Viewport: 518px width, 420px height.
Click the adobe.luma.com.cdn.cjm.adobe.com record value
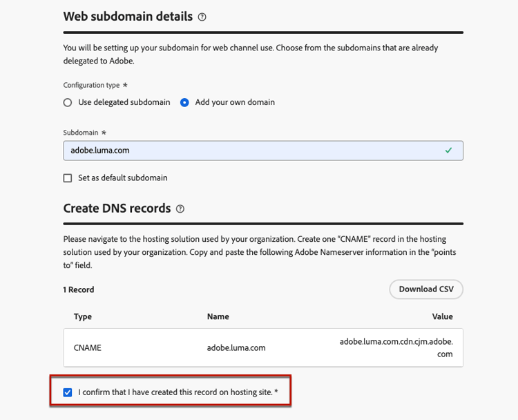[x=396, y=347]
